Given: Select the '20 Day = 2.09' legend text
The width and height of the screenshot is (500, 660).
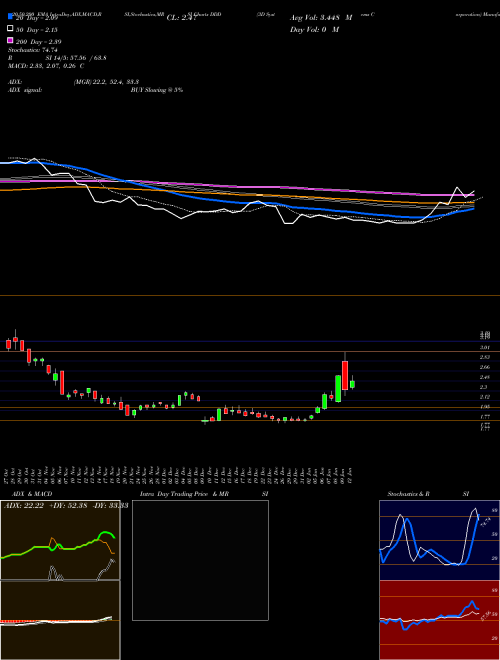Looking at the screenshot, I should tap(37, 18).
